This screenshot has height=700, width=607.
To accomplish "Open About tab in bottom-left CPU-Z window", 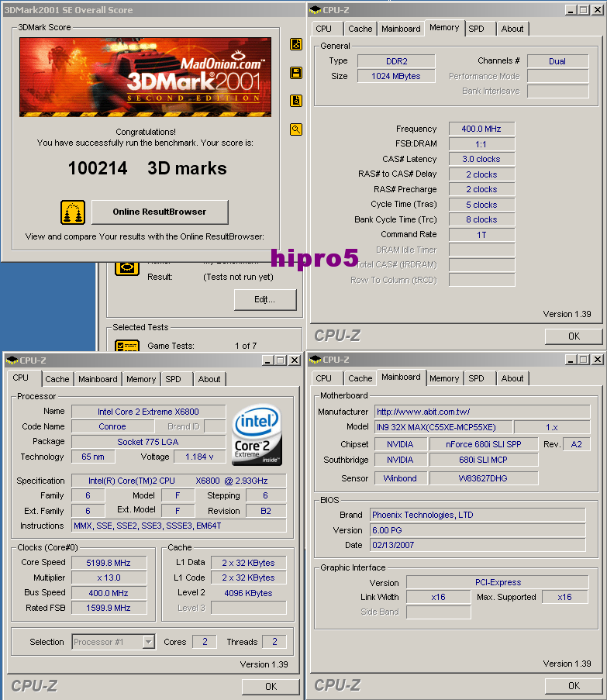I will click(209, 379).
